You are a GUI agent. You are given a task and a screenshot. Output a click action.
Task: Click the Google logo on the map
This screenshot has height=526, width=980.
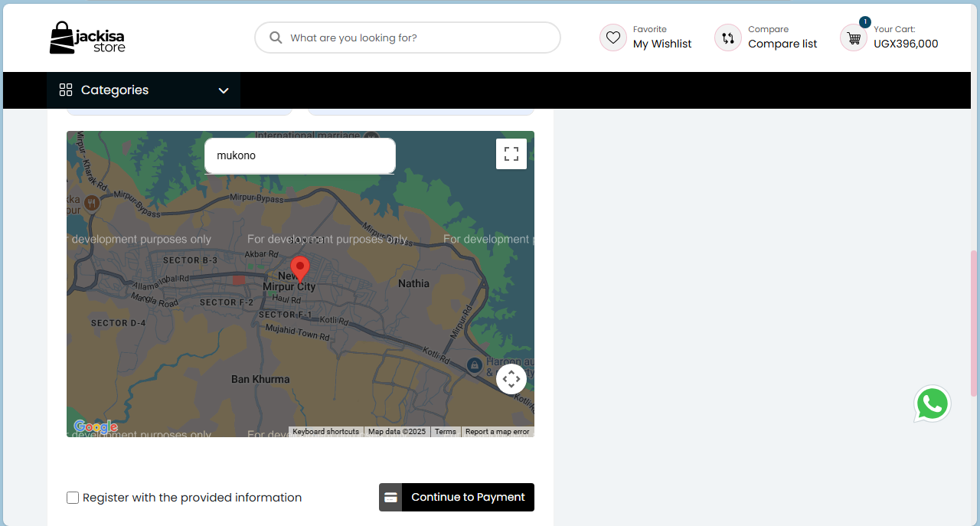tap(94, 426)
